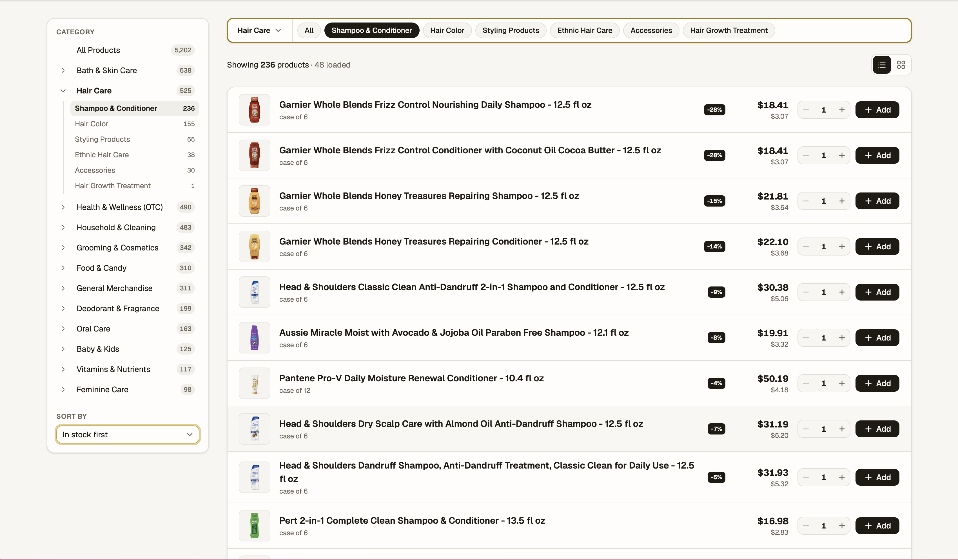Open Aussie Miracle Moist product image

pyautogui.click(x=254, y=338)
